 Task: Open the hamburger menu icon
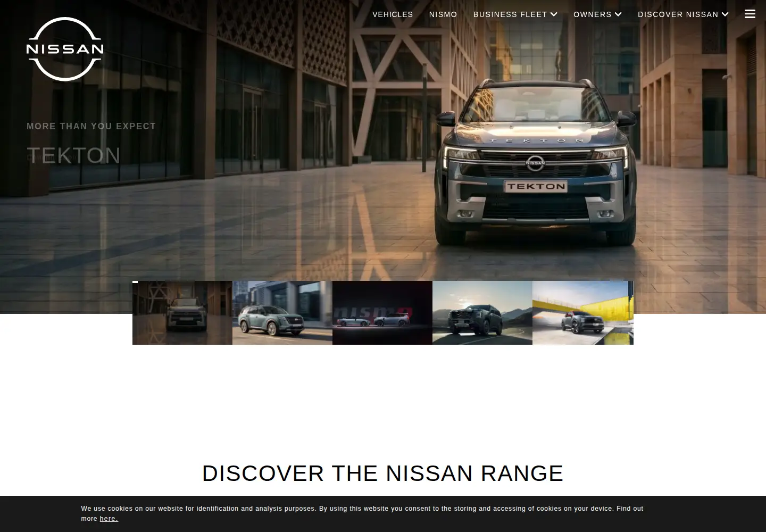[x=750, y=14]
